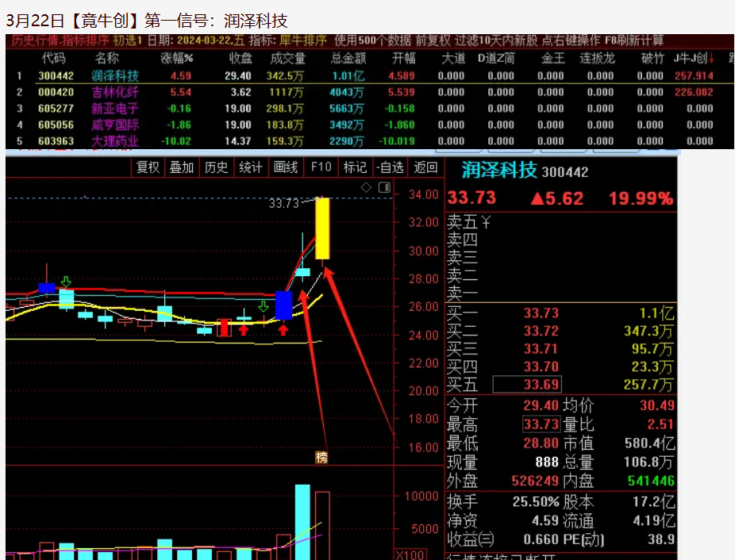
Task: Click the boxed 买五 price 33.69 field
Action: click(x=529, y=383)
